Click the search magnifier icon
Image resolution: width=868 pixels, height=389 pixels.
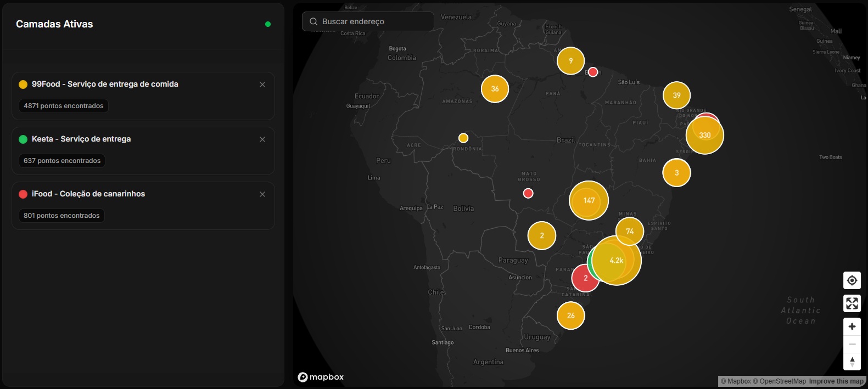click(x=313, y=21)
